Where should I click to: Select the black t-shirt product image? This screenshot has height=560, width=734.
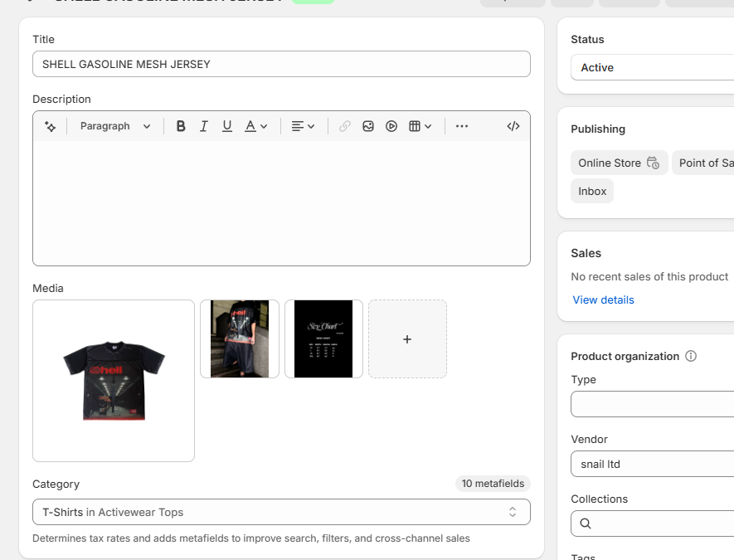[114, 381]
